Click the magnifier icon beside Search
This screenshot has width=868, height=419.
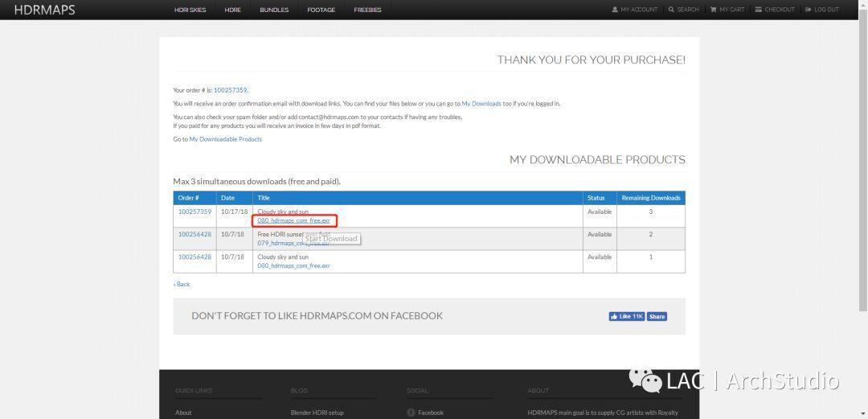(671, 10)
